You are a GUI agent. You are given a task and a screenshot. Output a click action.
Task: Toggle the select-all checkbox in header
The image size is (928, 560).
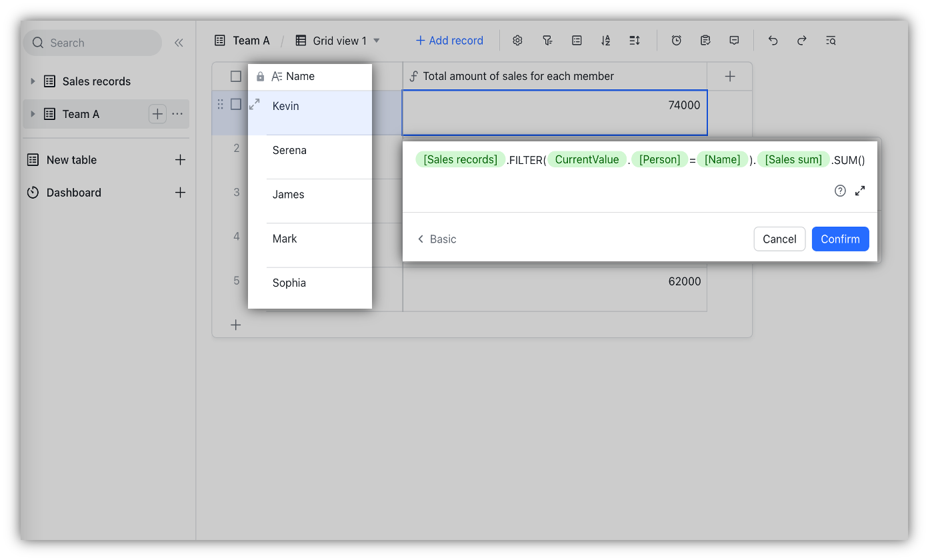tap(236, 77)
